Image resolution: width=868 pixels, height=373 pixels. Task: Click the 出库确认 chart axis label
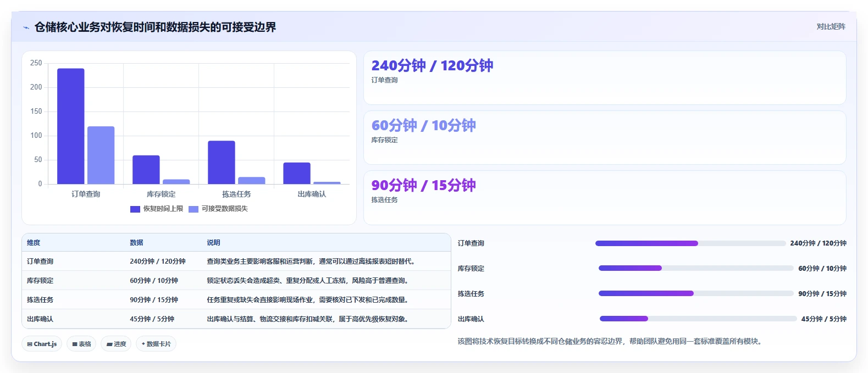click(x=312, y=194)
